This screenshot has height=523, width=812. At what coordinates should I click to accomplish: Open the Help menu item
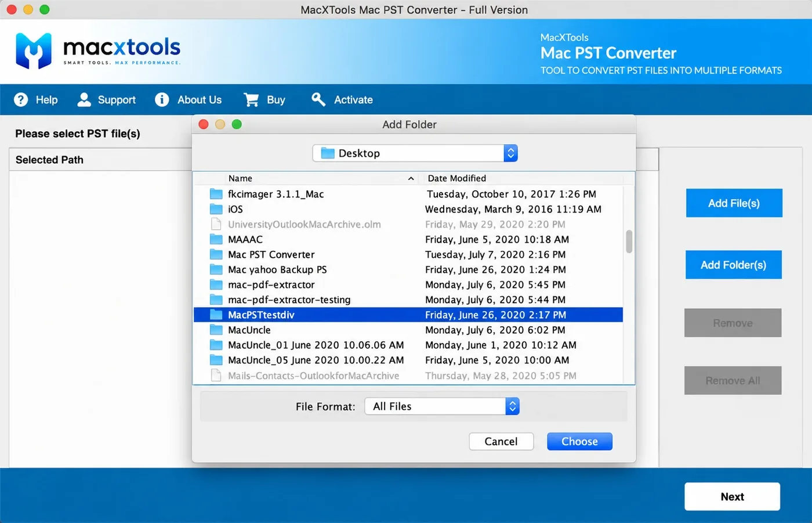[36, 100]
